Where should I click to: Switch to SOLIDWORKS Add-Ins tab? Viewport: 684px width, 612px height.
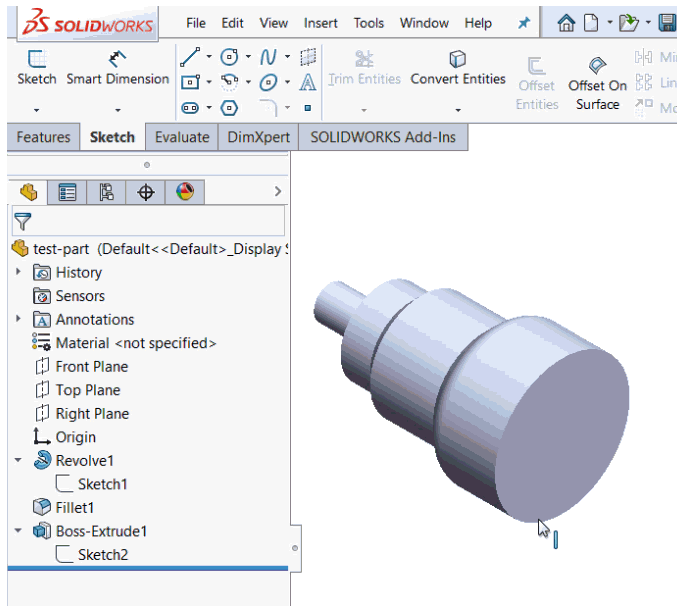(x=383, y=137)
